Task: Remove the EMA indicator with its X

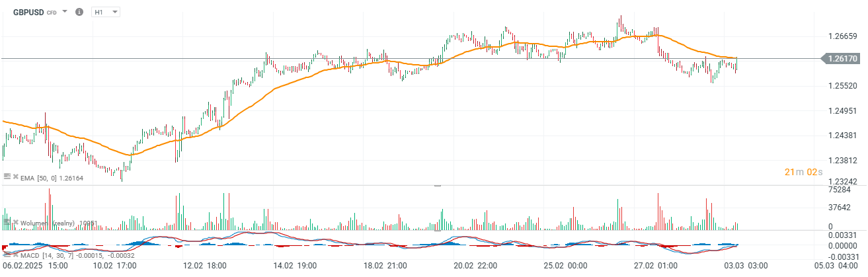Action: click(x=16, y=177)
